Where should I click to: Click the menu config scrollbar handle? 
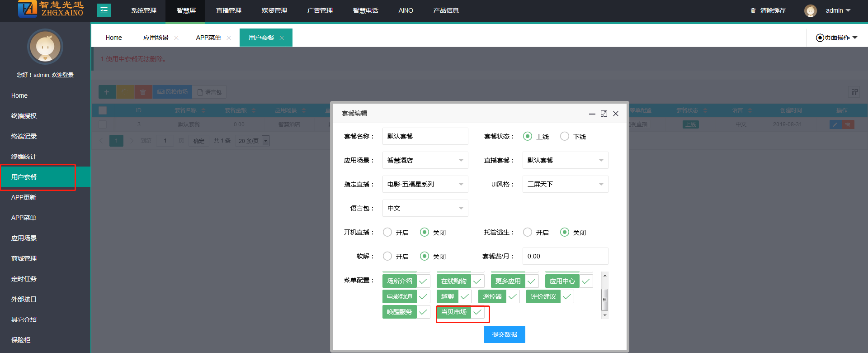[604, 299]
